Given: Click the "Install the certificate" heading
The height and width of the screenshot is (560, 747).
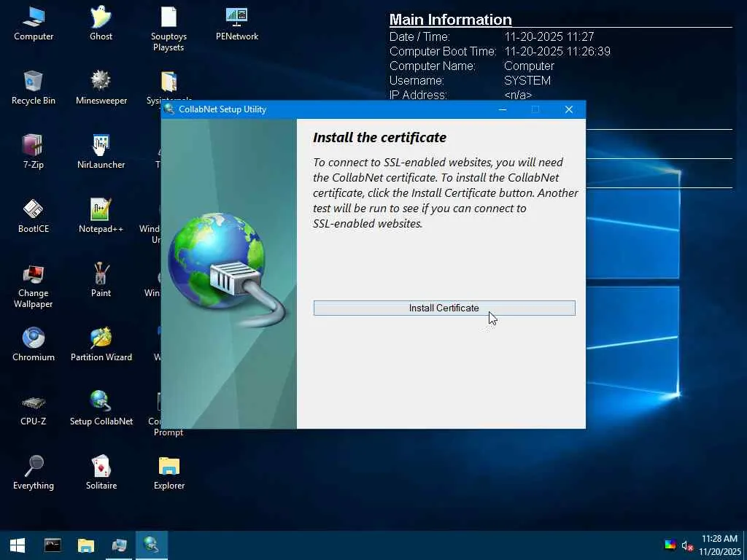Looking at the screenshot, I should (x=379, y=138).
